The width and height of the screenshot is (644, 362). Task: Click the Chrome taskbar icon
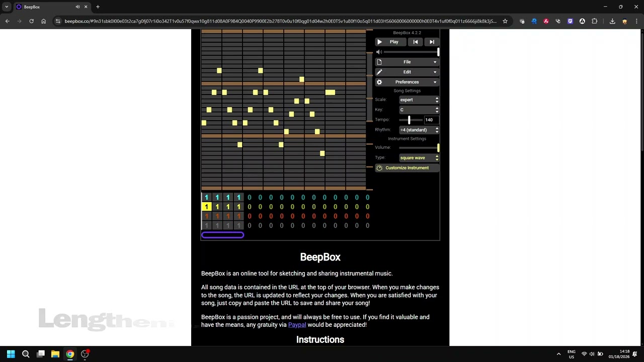(70, 354)
